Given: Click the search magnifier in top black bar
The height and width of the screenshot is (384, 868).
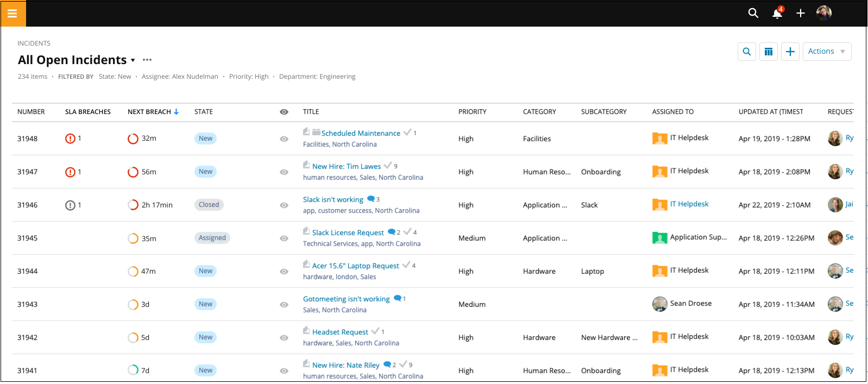Looking at the screenshot, I should (753, 13).
